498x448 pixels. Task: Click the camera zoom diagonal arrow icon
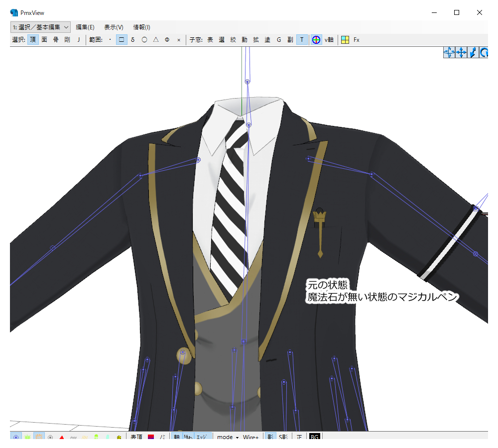coord(473,52)
